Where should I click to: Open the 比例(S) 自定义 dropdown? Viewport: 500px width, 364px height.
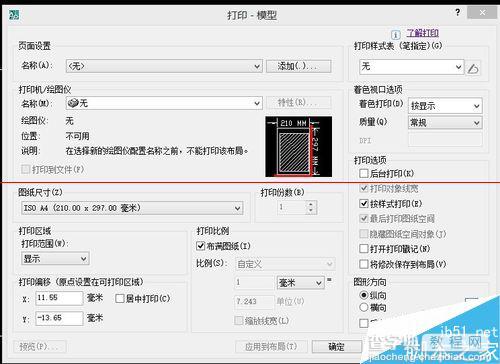pos(285,264)
